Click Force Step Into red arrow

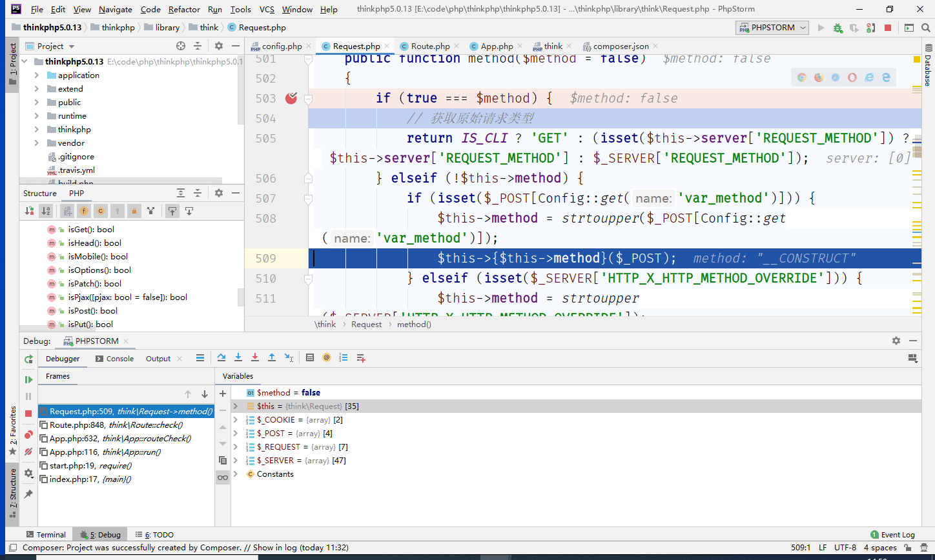point(255,357)
